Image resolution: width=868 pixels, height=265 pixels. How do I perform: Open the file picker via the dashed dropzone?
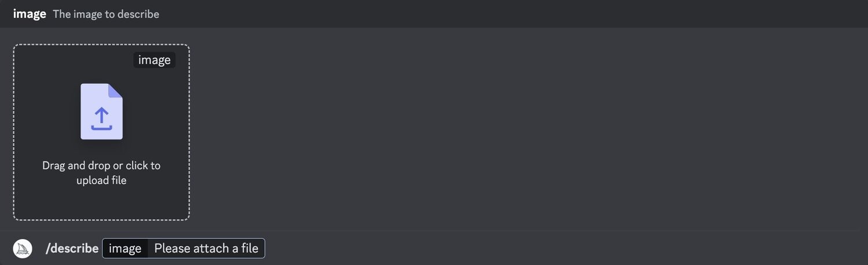click(x=101, y=132)
